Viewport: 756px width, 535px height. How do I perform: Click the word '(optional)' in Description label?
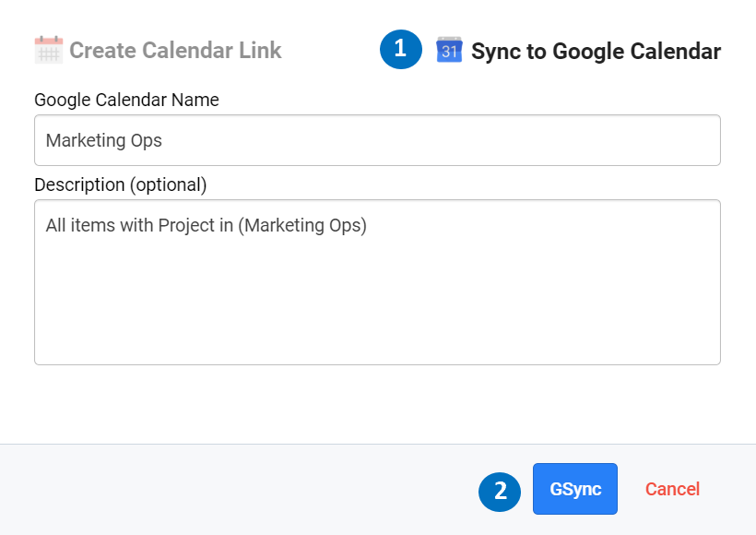pos(168,184)
